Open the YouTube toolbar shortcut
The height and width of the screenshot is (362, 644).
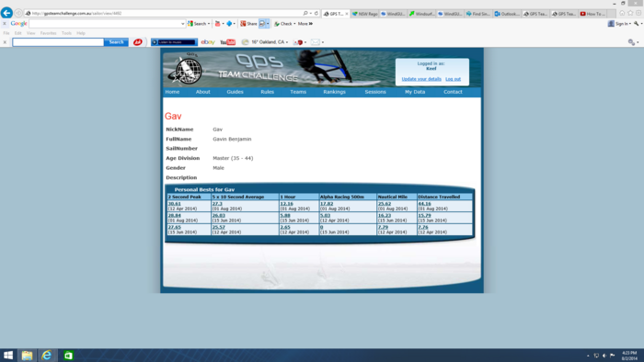pyautogui.click(x=227, y=42)
